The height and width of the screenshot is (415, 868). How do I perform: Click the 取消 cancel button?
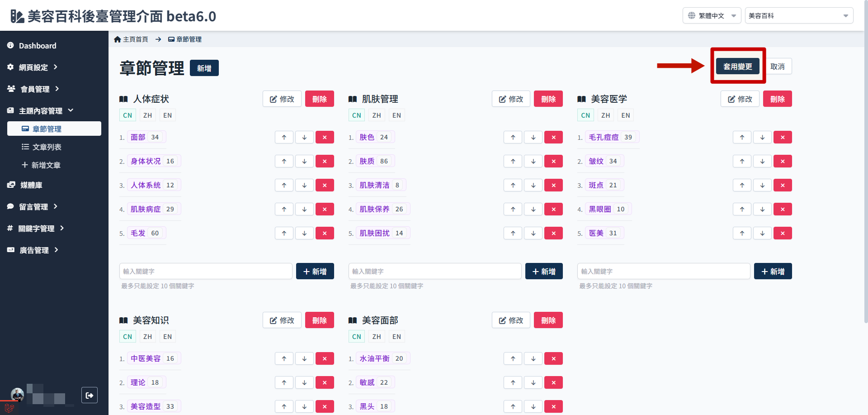(778, 66)
